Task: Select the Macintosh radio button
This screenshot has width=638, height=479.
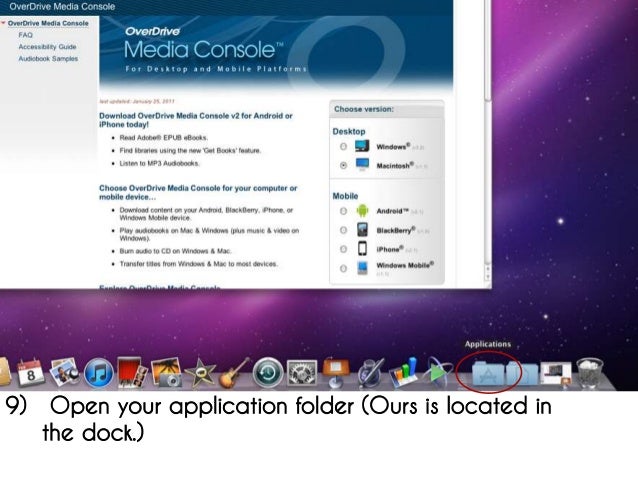Action: pyautogui.click(x=343, y=165)
